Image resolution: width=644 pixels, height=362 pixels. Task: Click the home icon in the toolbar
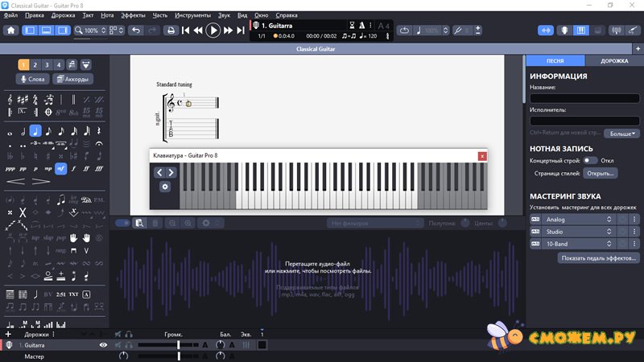(10, 31)
